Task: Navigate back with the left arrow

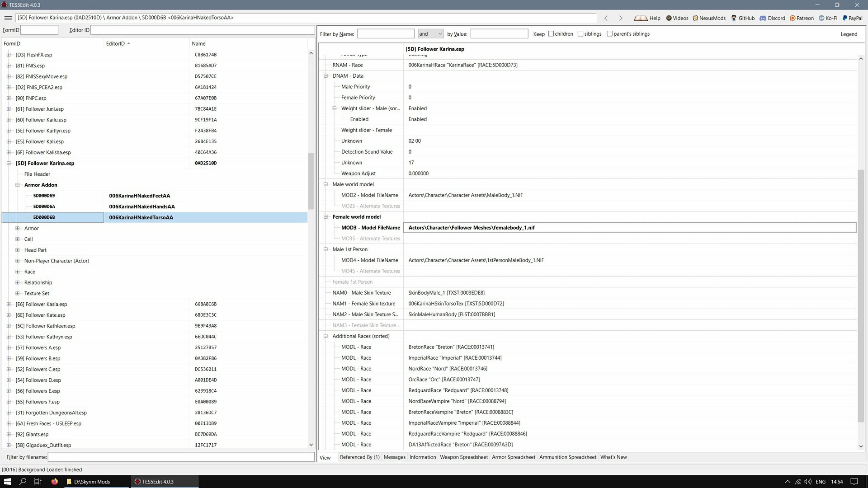Action: tap(606, 18)
